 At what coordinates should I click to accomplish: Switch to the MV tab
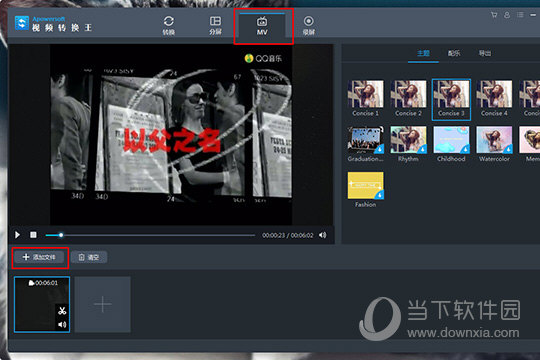[x=262, y=26]
